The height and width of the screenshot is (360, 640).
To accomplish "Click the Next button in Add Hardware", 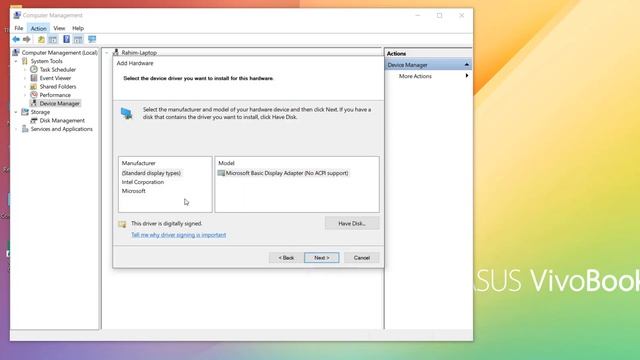I will point(322,258).
